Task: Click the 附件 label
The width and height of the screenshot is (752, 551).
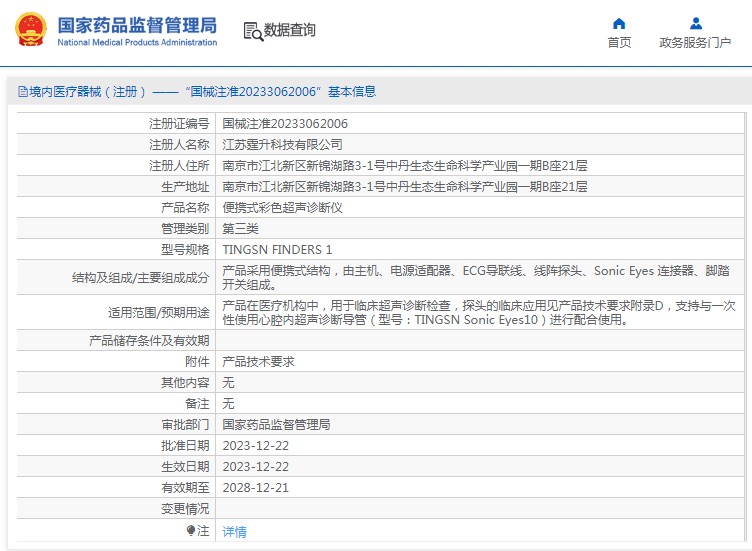Action: 197,362
